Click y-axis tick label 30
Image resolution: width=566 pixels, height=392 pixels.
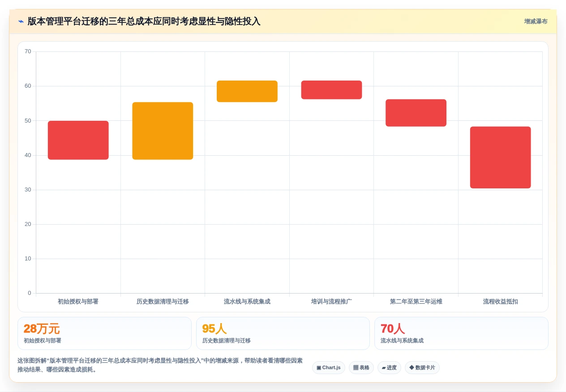point(28,190)
